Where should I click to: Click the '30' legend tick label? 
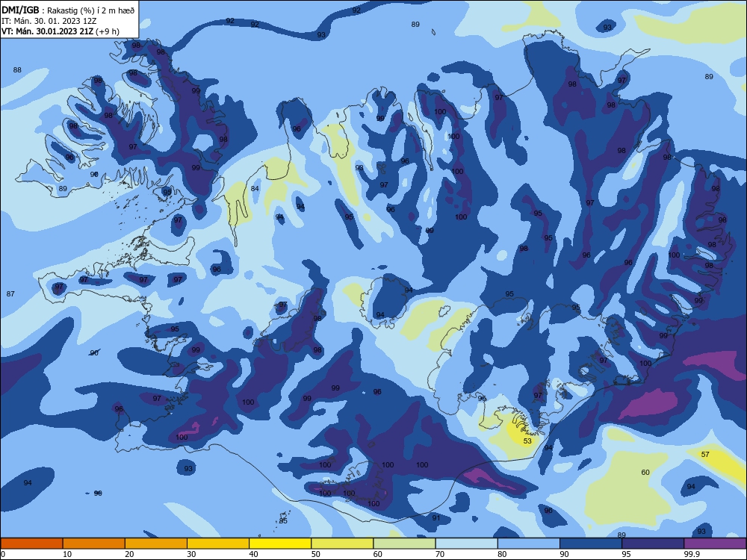tap(191, 554)
